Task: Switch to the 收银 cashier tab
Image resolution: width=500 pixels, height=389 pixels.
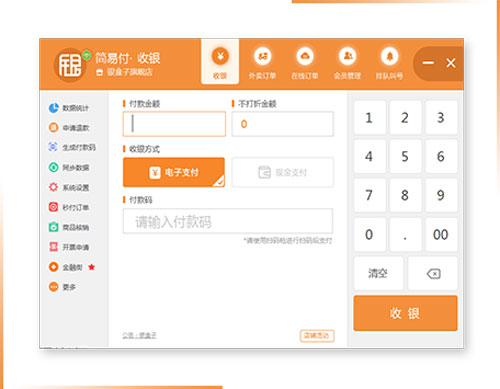Action: [220, 62]
